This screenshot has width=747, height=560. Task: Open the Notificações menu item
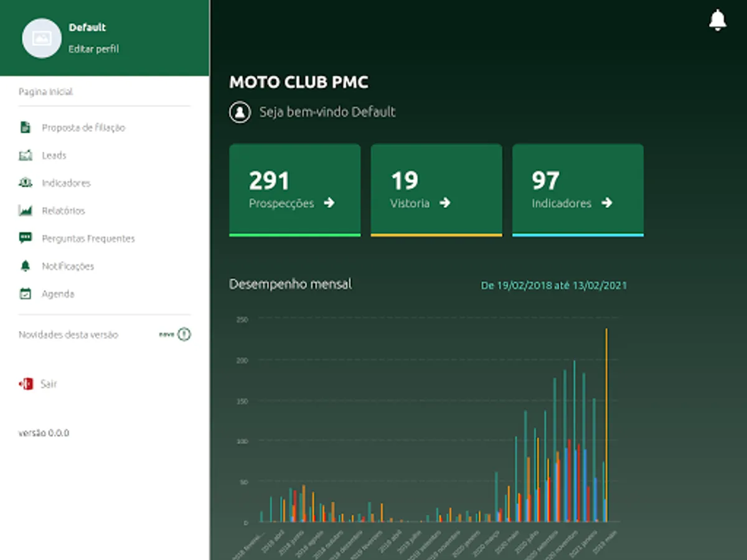(x=68, y=266)
